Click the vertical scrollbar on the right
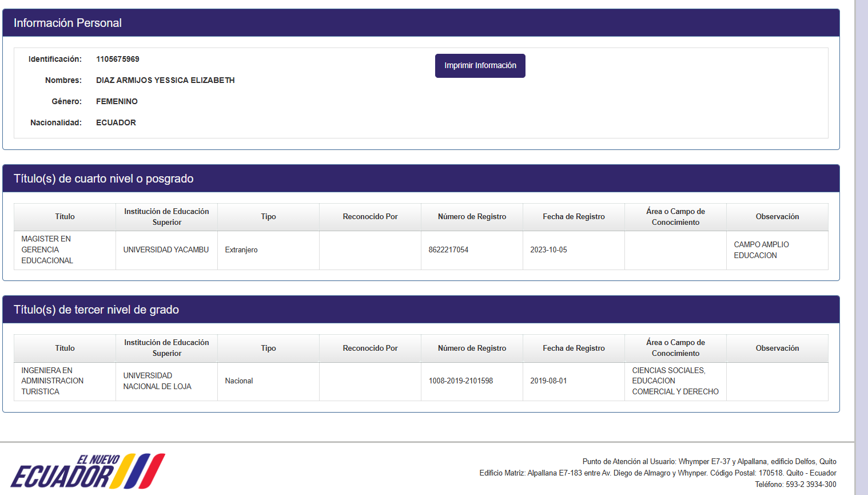 tap(861, 229)
